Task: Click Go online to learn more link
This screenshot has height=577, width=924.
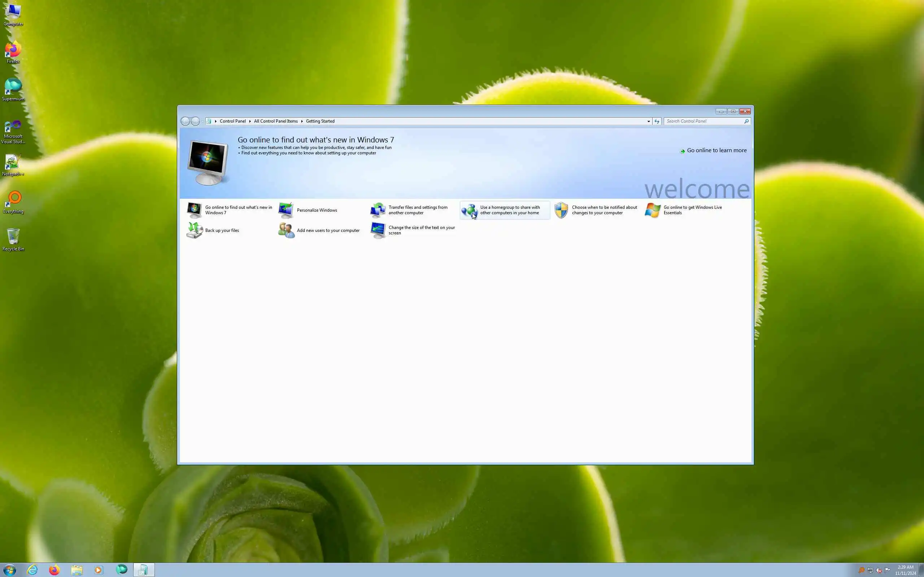Action: (x=716, y=150)
